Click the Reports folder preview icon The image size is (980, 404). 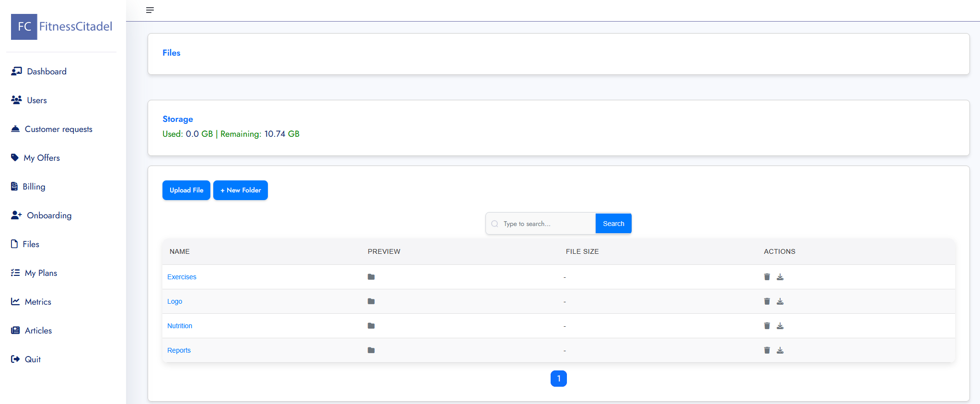click(x=371, y=350)
